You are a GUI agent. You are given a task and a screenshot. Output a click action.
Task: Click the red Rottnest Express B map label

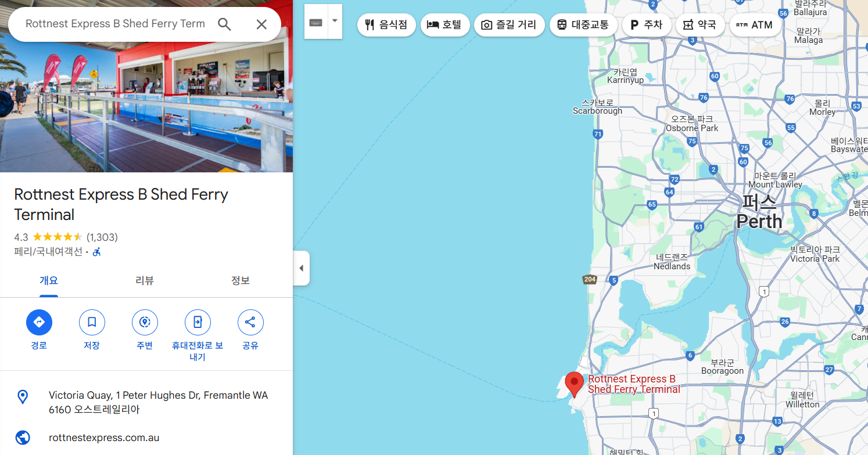pyautogui.click(x=634, y=384)
